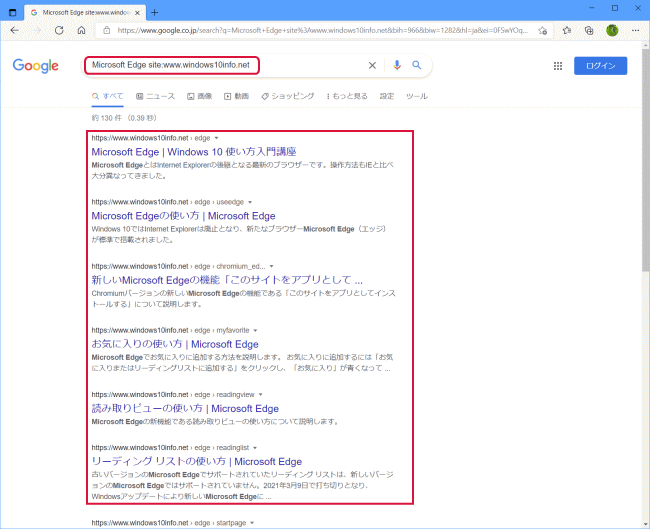Open the 読み取りビューの使い方 result link
This screenshot has height=529, width=650.
coord(185,409)
